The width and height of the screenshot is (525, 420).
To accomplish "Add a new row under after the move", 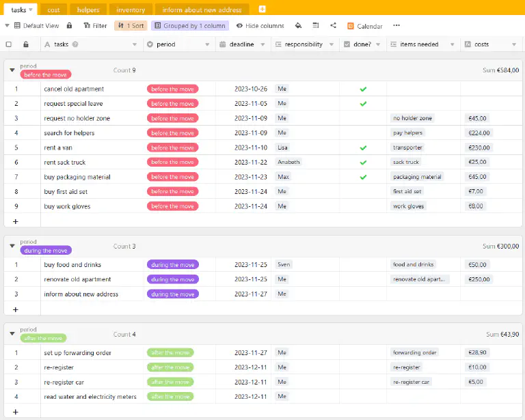I will (x=15, y=412).
